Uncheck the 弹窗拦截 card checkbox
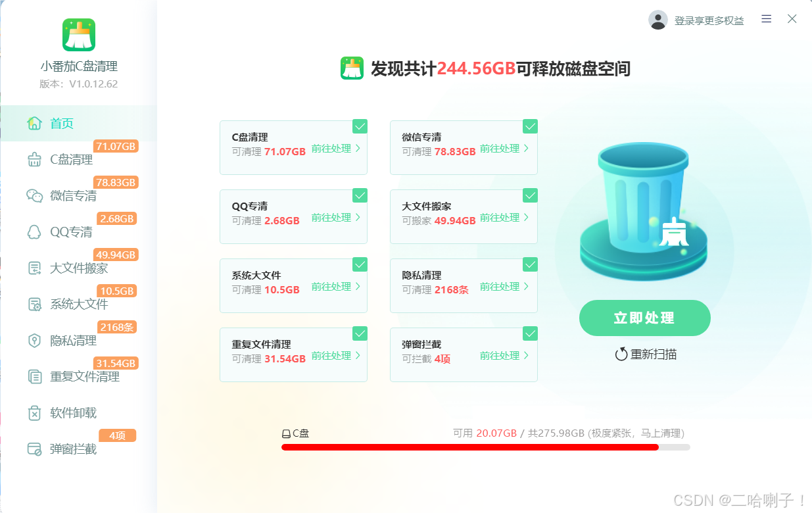Viewport: 812px width, 513px height. 530,333
